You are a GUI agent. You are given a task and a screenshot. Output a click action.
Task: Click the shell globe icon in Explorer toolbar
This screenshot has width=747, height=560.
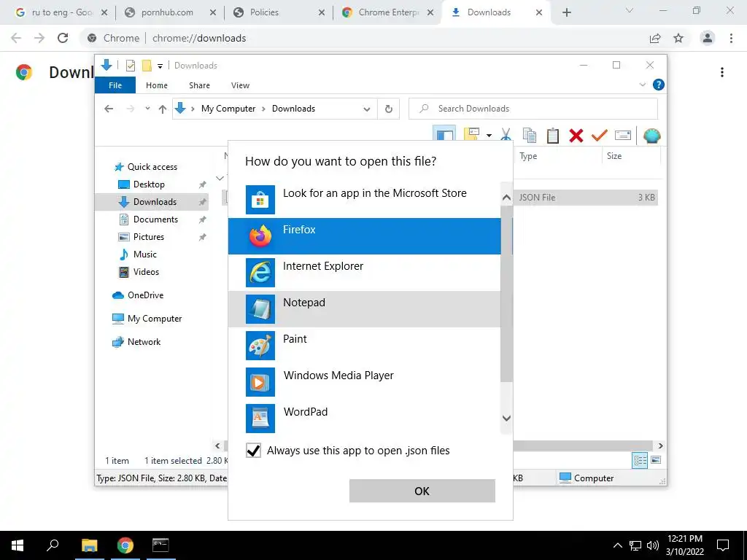coord(651,136)
